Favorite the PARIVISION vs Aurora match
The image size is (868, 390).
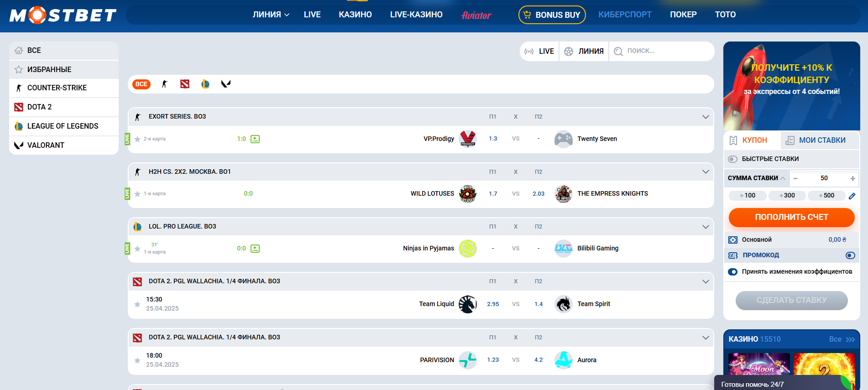click(137, 360)
